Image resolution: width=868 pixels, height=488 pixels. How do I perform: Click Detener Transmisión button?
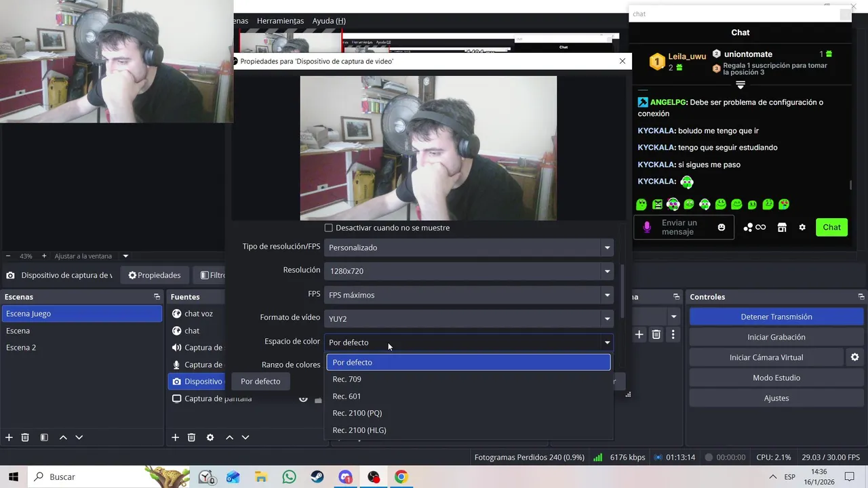click(776, 317)
